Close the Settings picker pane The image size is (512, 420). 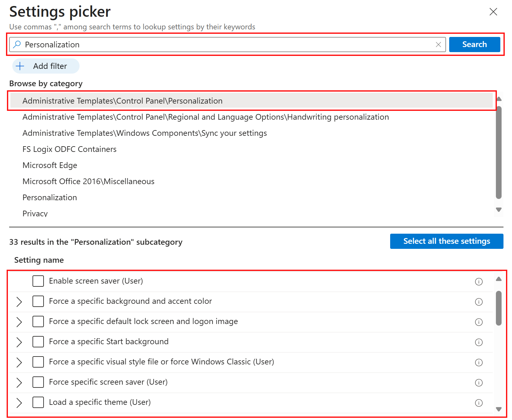click(493, 12)
